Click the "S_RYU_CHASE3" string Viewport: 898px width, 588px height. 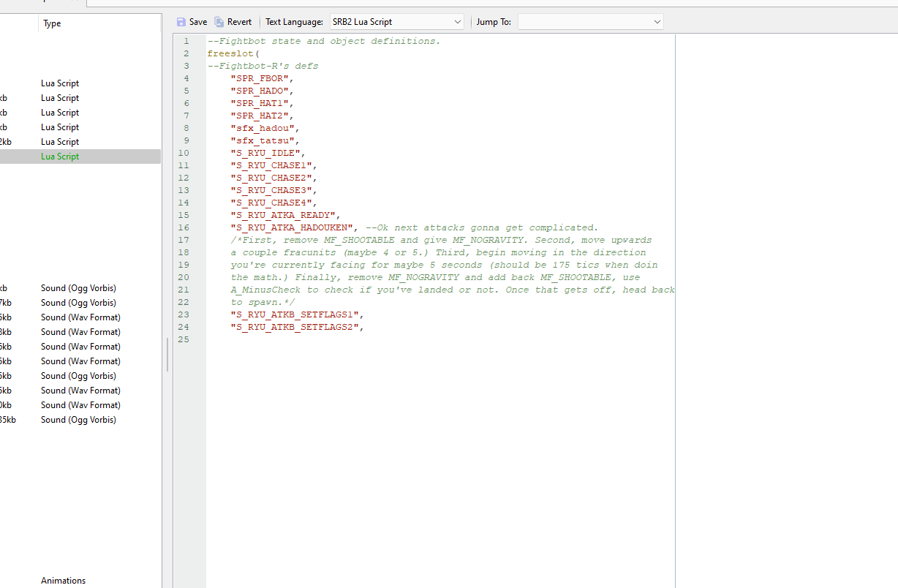click(x=271, y=190)
